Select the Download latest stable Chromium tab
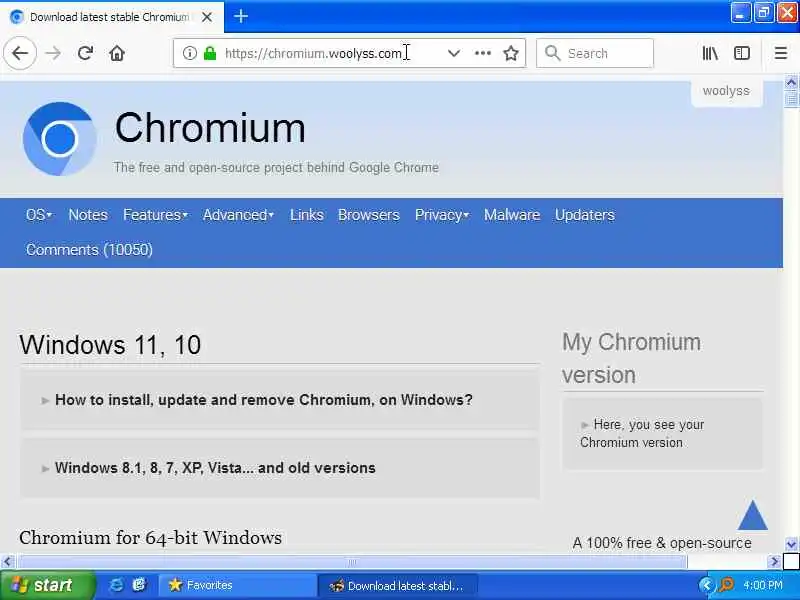This screenshot has height=600, width=800. click(x=112, y=17)
